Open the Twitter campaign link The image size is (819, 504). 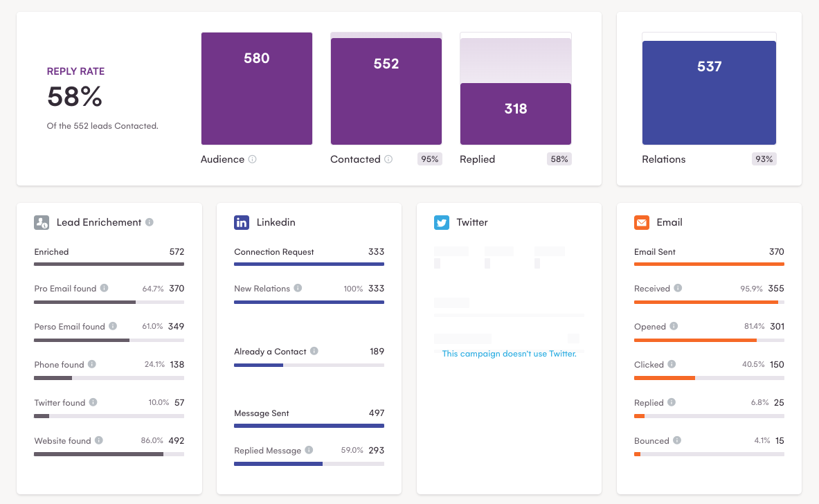click(509, 353)
